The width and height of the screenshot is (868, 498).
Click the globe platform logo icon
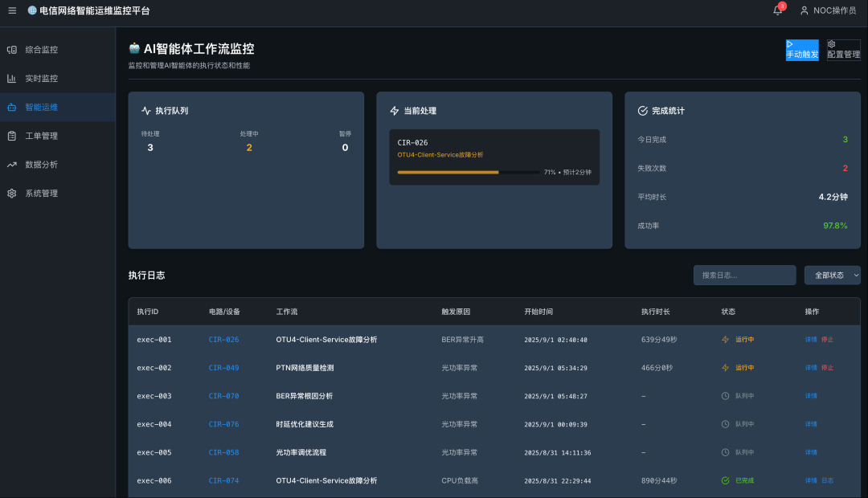pos(32,10)
